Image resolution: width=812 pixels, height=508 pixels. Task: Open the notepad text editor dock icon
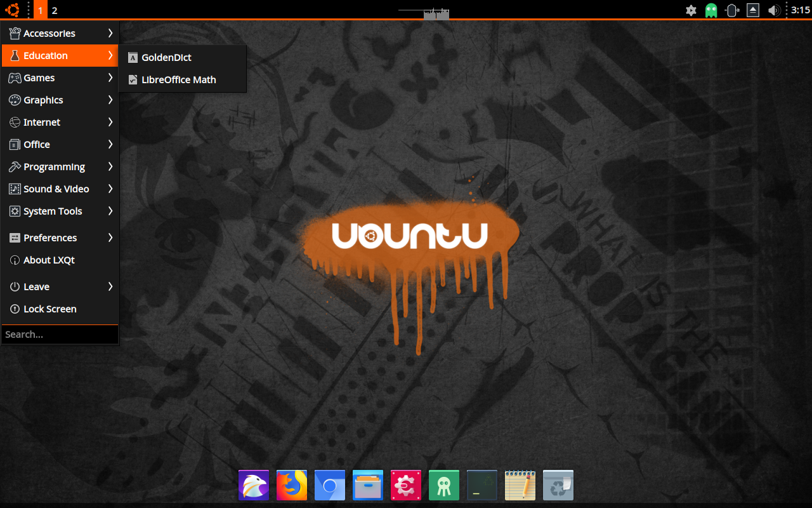(x=520, y=485)
